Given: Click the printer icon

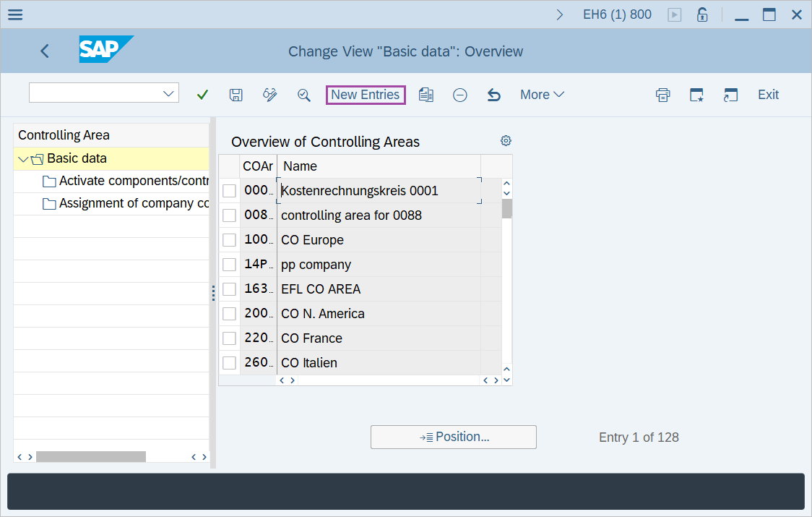Looking at the screenshot, I should pos(662,95).
